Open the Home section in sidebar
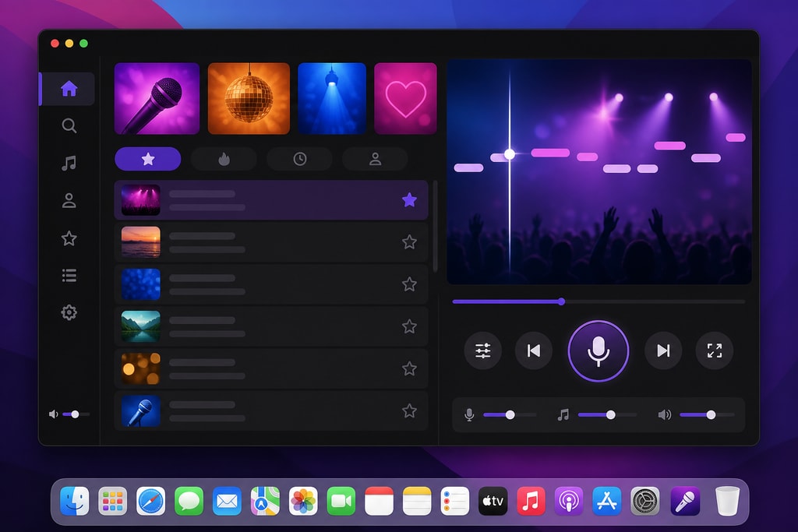This screenshot has width=798, height=532. pos(69,89)
